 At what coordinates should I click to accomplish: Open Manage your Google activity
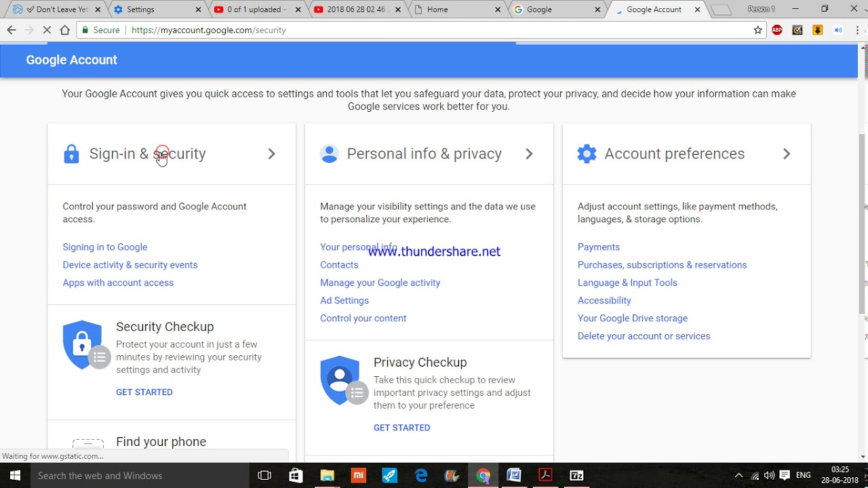(x=380, y=283)
